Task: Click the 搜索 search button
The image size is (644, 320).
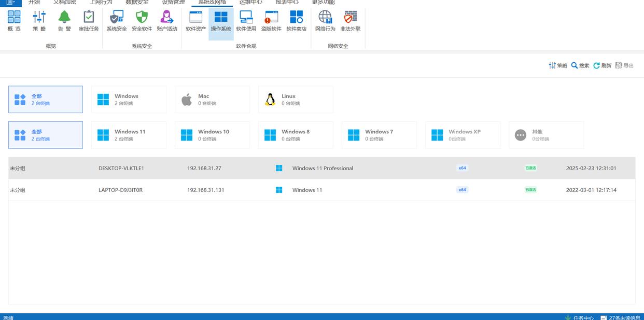Action: coord(580,65)
